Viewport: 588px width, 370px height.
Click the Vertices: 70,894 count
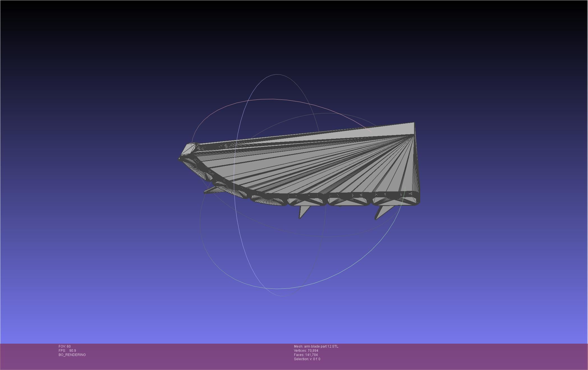point(306,351)
